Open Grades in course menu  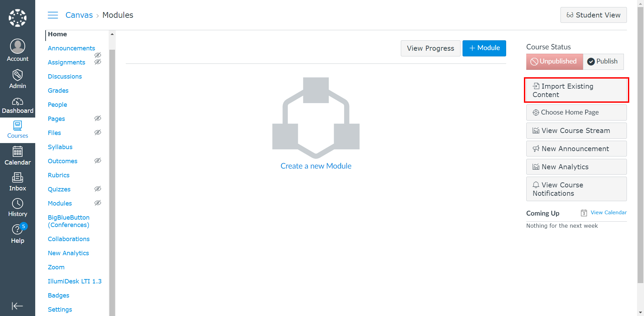tap(58, 91)
